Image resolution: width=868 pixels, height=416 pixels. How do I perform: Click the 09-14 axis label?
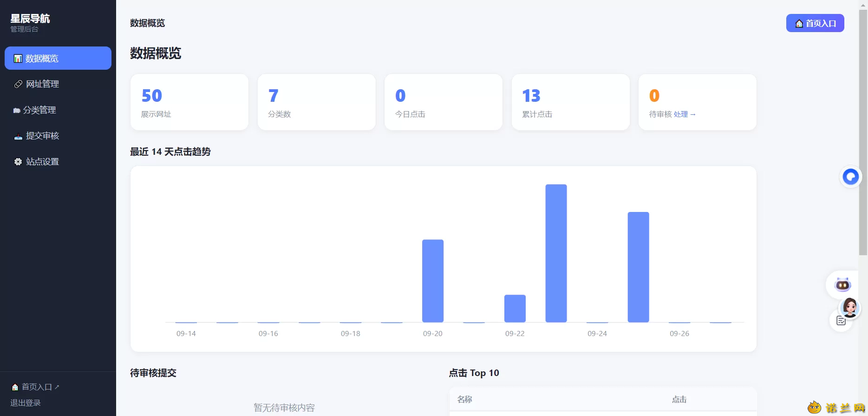[186, 334]
